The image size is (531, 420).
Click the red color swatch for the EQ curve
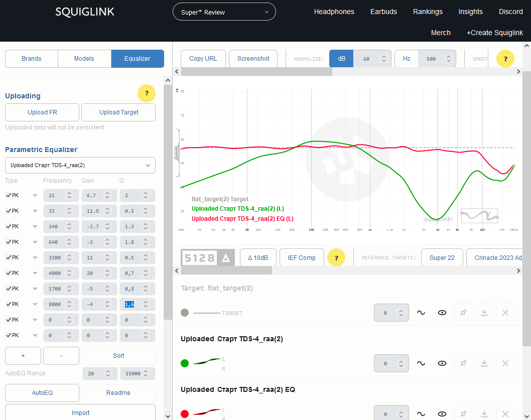tap(185, 414)
